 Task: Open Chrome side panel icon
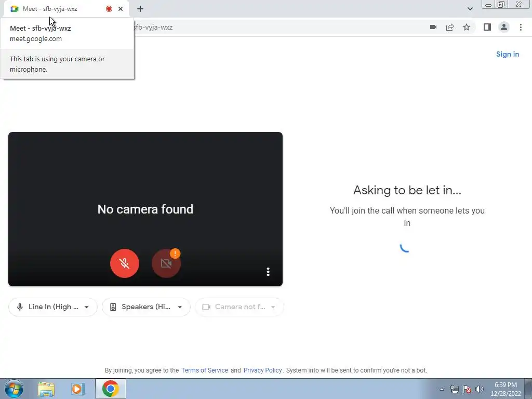coord(487,27)
